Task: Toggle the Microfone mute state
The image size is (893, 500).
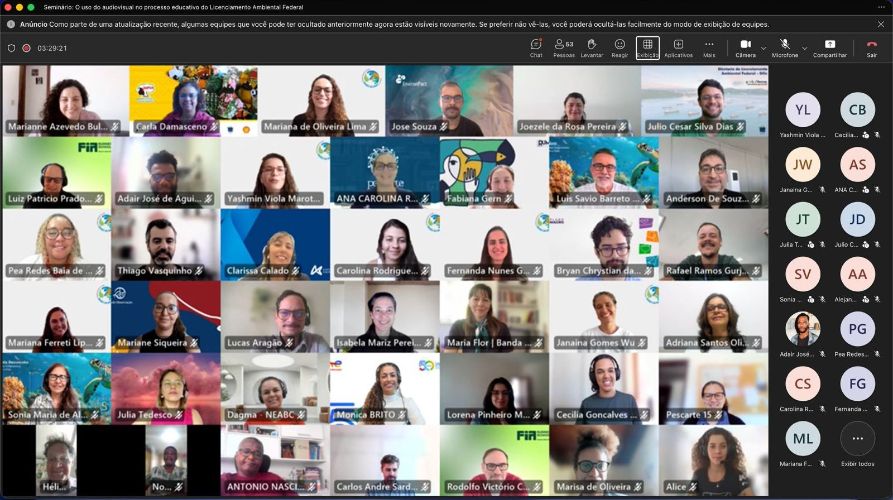Action: pyautogui.click(x=785, y=47)
